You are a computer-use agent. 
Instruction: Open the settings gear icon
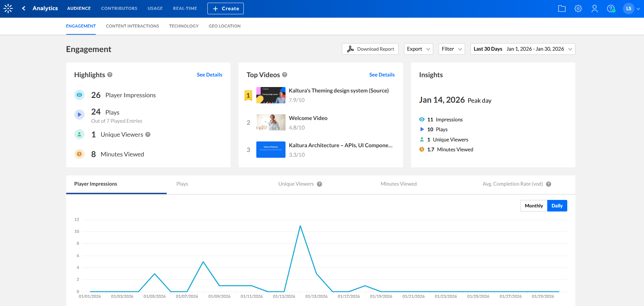(x=578, y=8)
